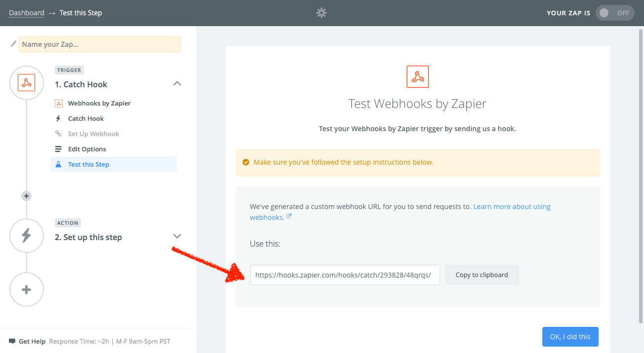
Task: Click Copy to clipboard button
Action: pyautogui.click(x=482, y=275)
